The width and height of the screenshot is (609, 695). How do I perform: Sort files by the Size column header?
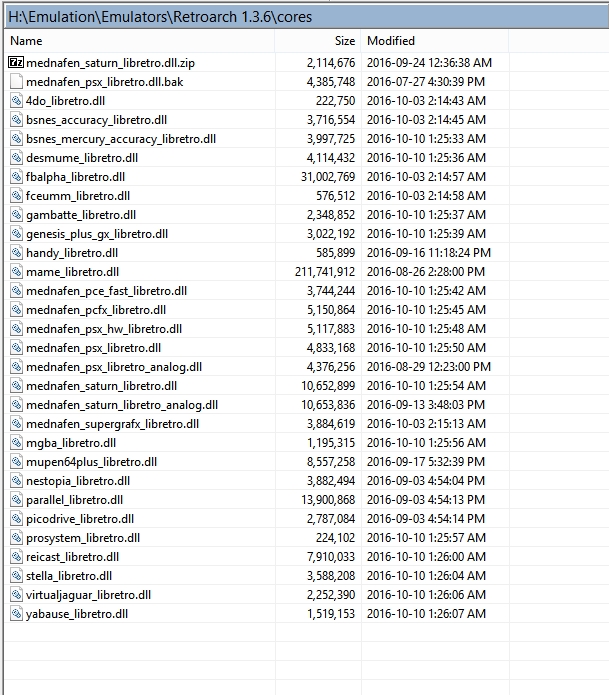click(x=318, y=41)
